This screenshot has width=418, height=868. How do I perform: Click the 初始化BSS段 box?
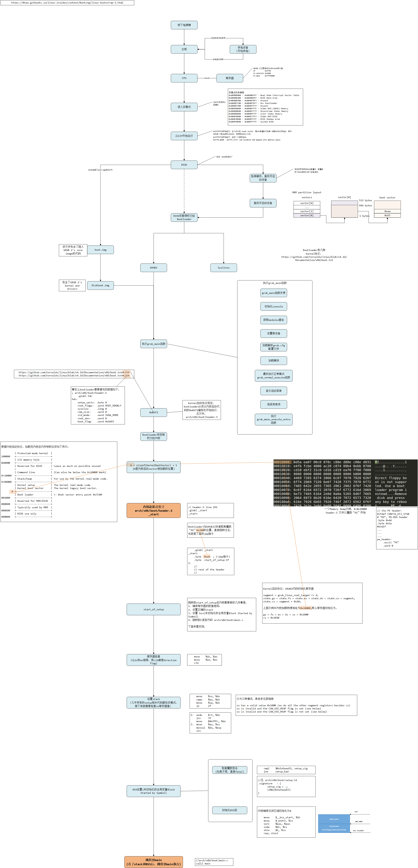point(230,810)
